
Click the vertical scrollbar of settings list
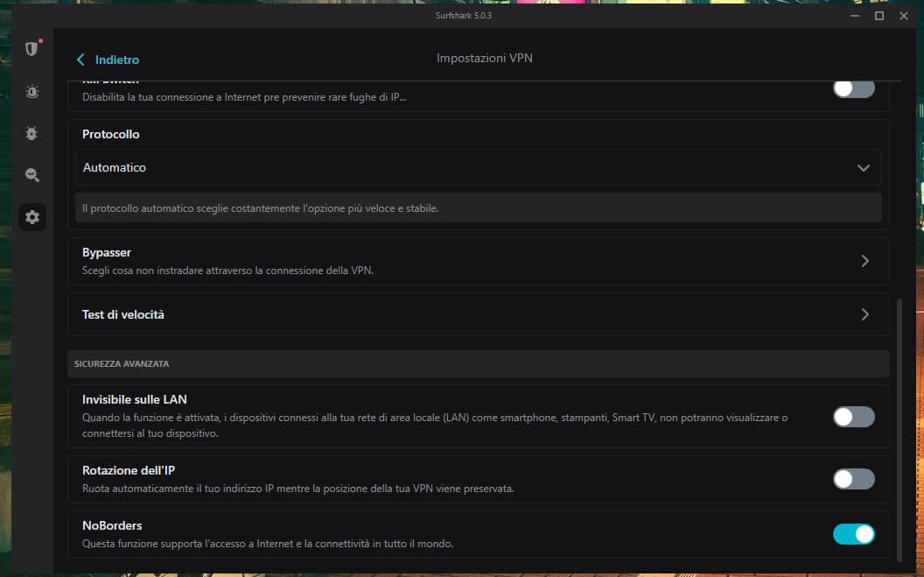click(899, 430)
